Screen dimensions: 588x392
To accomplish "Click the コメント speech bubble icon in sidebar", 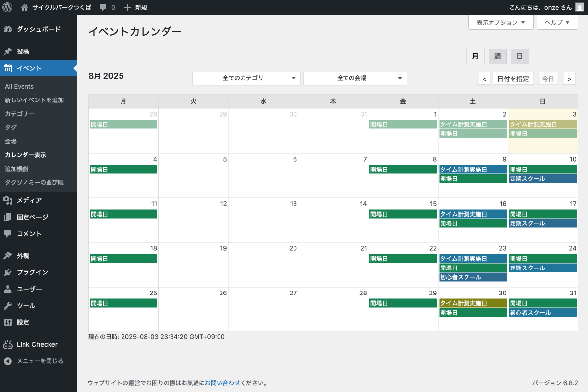I will [8, 233].
